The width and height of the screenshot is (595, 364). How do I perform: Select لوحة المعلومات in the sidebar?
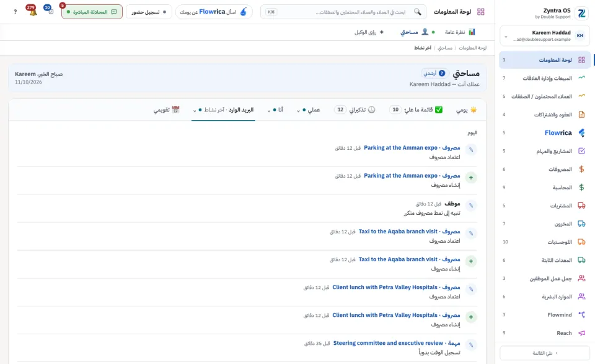point(545,60)
